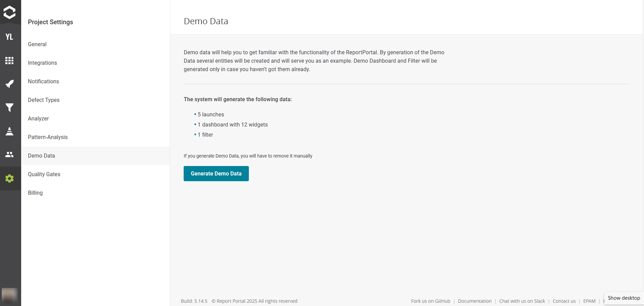Open Filters using the funnel icon
Viewport: 644px width, 306px height.
(x=10, y=107)
